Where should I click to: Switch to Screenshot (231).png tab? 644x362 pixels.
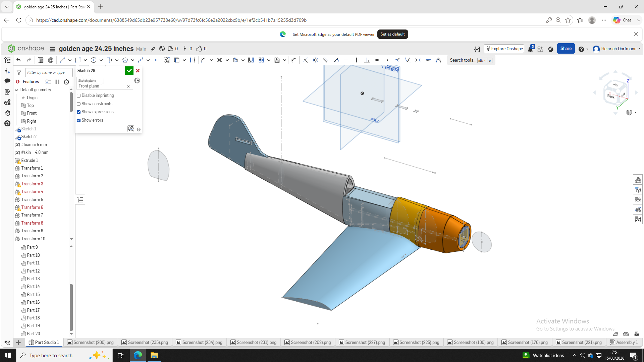254,342
